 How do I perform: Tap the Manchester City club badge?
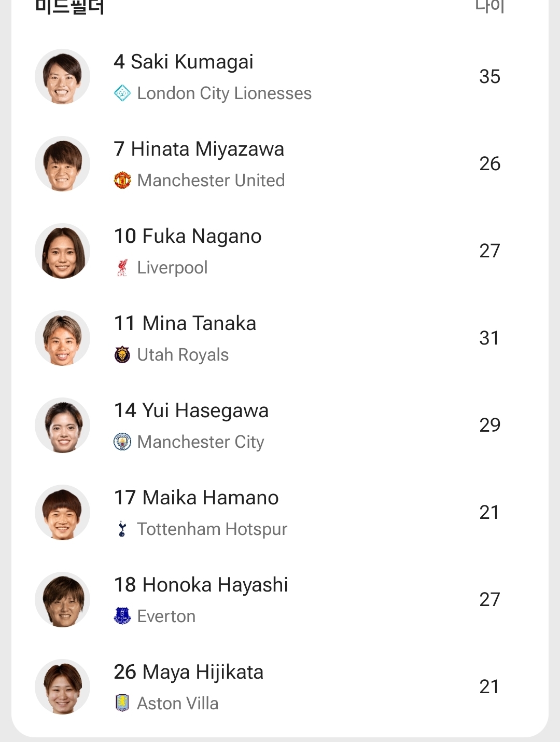click(122, 442)
